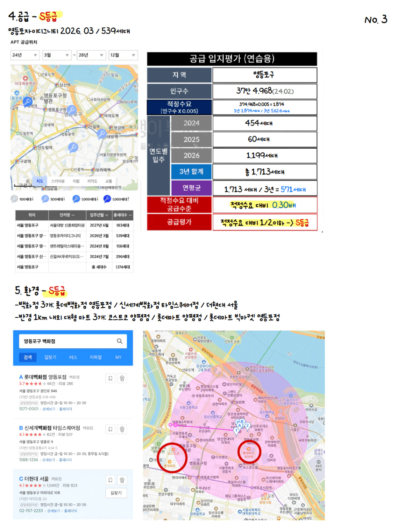This screenshot has width=405, height=532.
Task: Click the 길찾기 button for 더현대 서울
Action: tap(116, 493)
